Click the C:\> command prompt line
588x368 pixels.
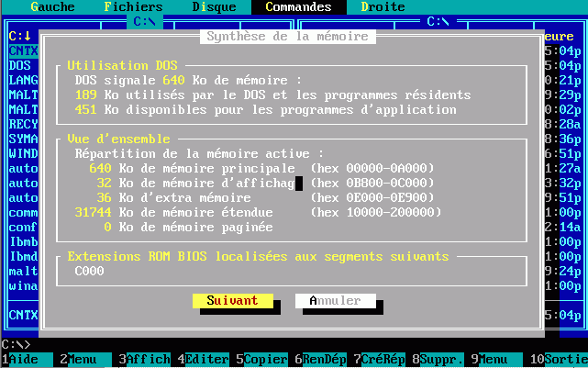(17, 344)
